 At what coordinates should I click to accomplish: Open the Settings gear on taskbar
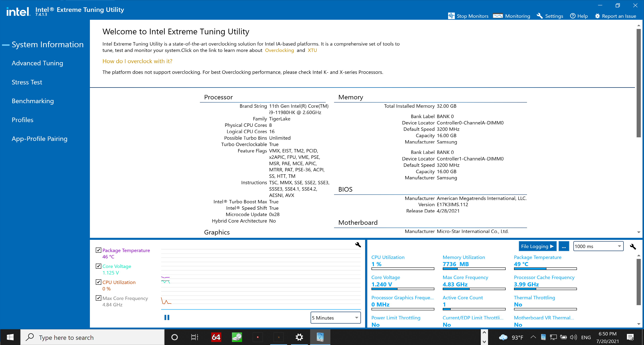[299, 337]
